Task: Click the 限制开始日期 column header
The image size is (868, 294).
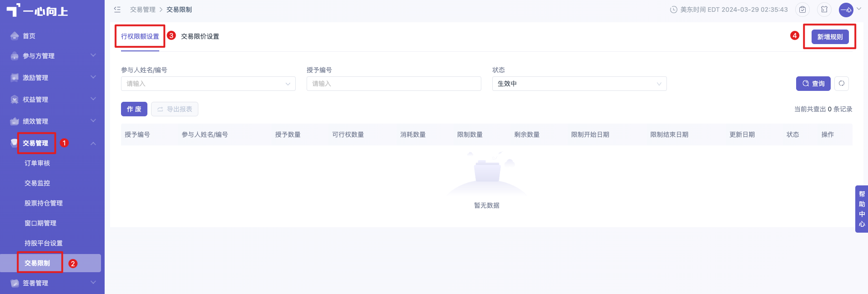Action: point(590,135)
